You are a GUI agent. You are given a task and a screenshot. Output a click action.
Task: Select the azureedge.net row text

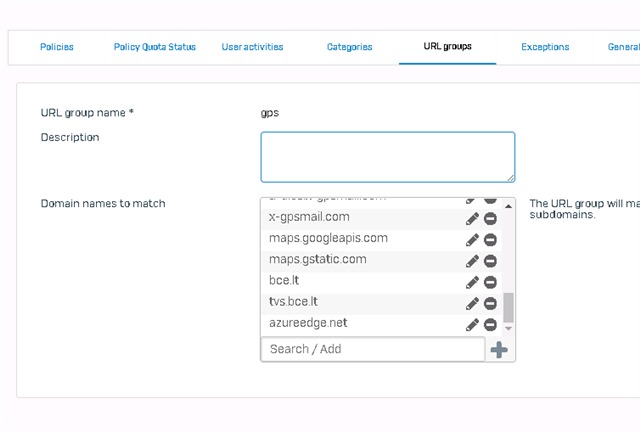point(308,323)
